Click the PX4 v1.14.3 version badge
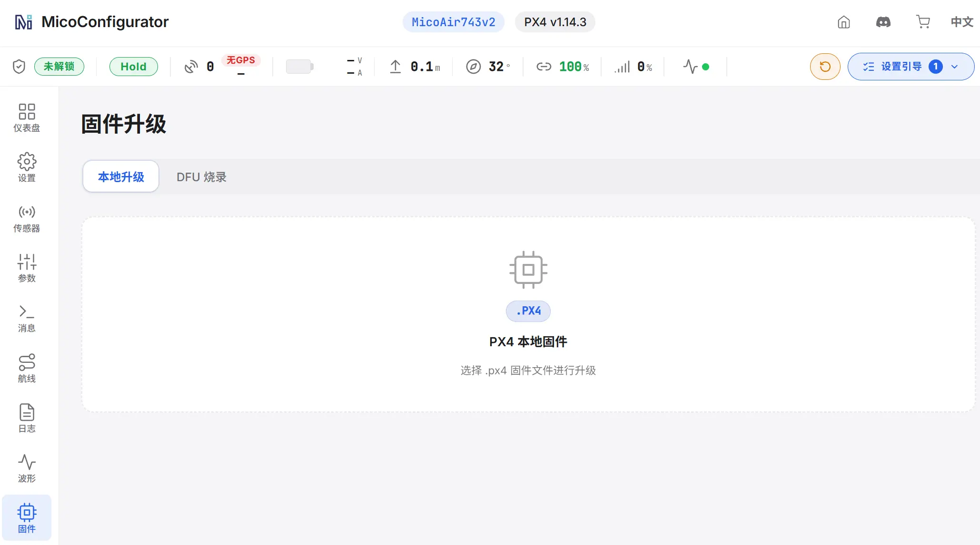Viewport: 980px width, 545px height. tap(555, 22)
